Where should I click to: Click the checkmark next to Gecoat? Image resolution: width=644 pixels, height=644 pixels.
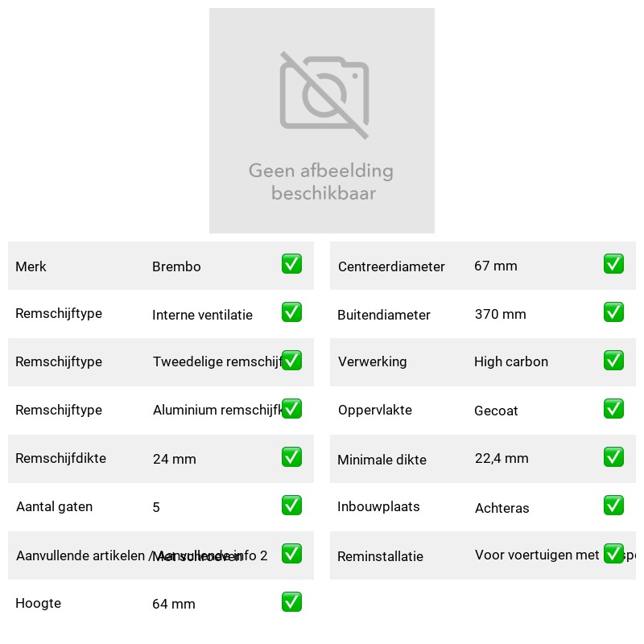[613, 409]
